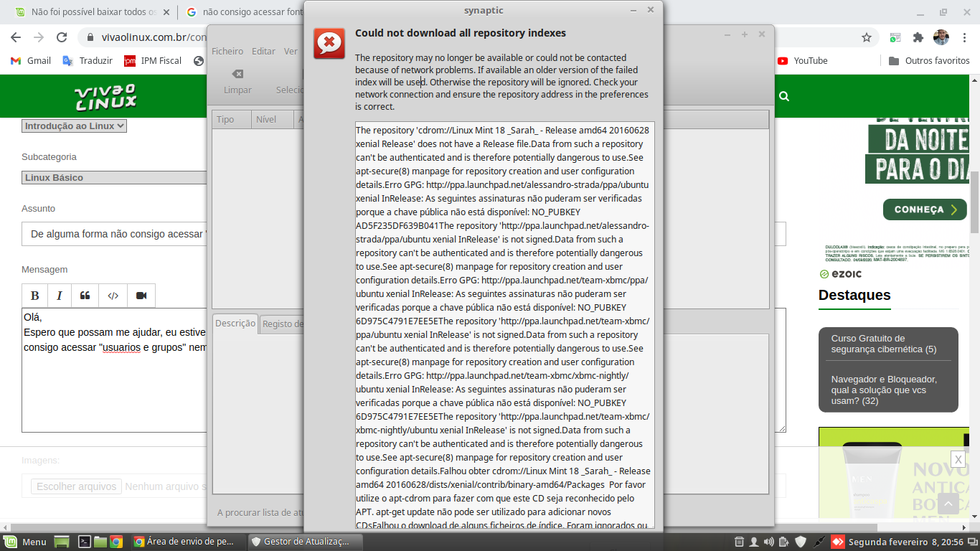980x551 pixels.
Task: Open Ficheiro menu in background Synaptic window
Action: [227, 52]
